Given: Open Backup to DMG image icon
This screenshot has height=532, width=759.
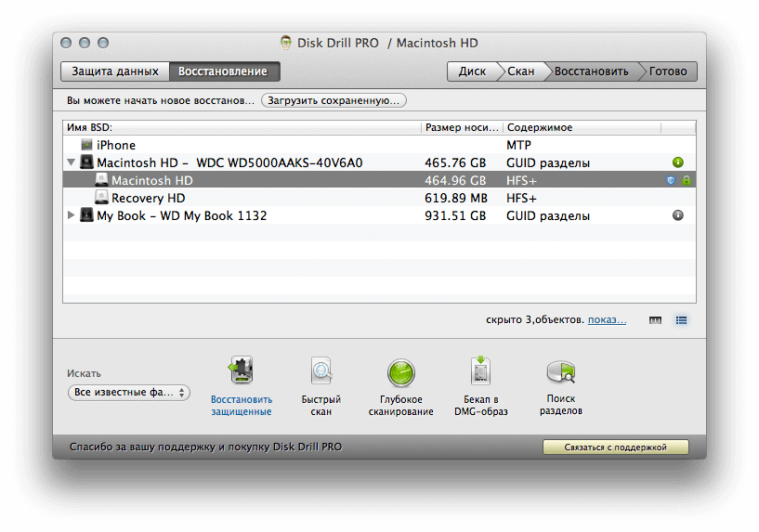Looking at the screenshot, I should click(x=480, y=371).
